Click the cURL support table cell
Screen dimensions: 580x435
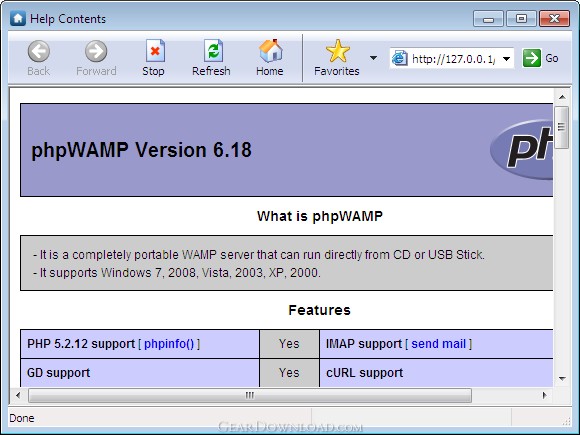pos(436,373)
